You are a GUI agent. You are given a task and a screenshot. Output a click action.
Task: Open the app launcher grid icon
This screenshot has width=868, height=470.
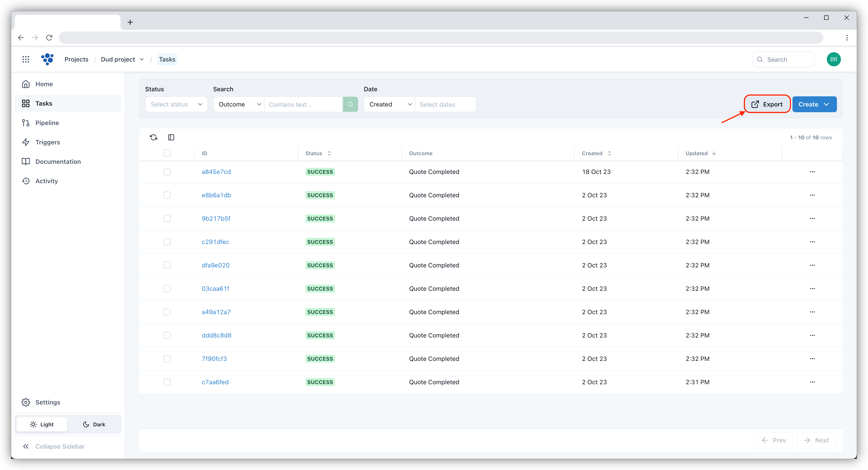point(26,59)
